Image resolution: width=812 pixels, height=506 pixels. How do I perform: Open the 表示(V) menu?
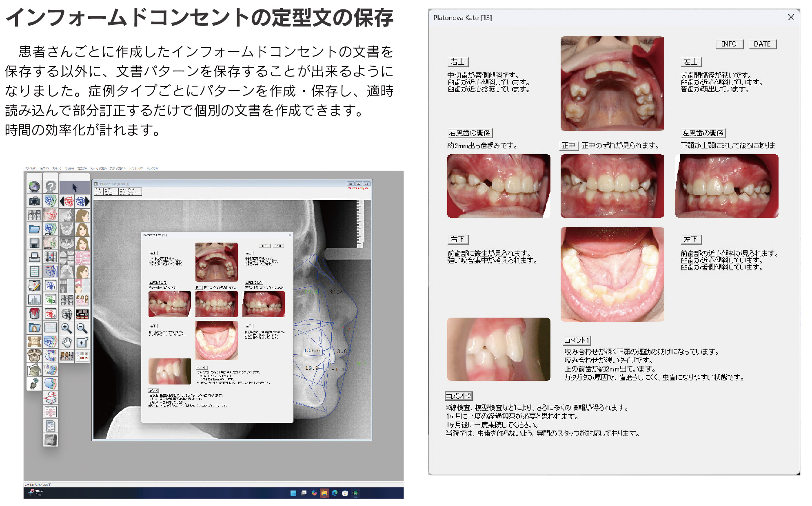pos(56,168)
